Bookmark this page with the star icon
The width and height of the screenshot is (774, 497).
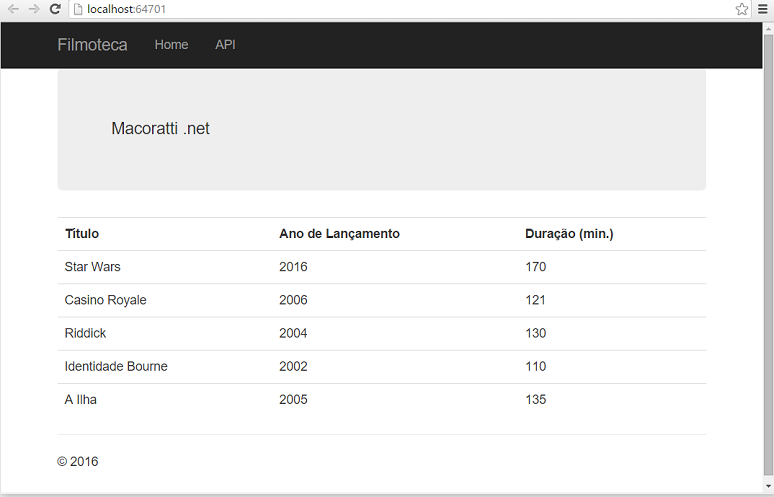pos(741,9)
